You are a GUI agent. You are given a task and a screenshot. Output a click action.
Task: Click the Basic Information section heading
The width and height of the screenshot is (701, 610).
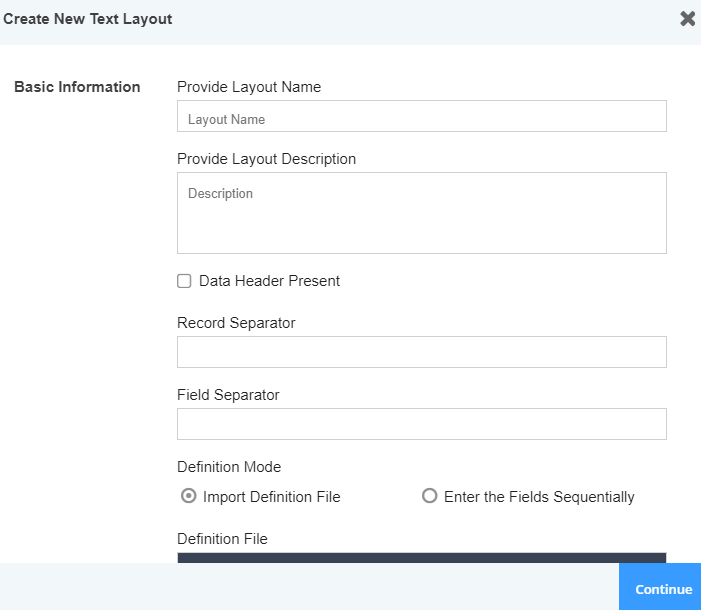[x=77, y=87]
